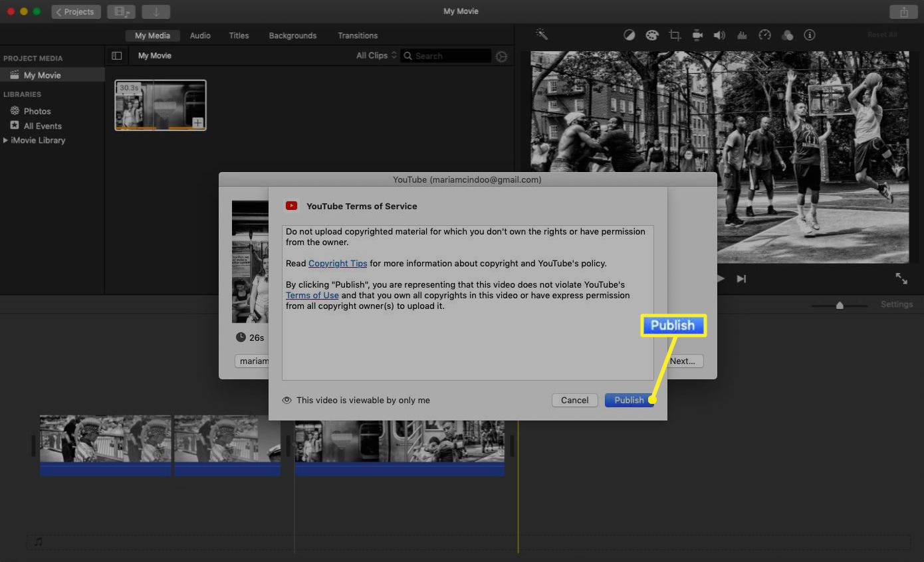The width and height of the screenshot is (924, 562).
Task: Click the fullscreen expand arrows in viewer
Action: click(x=901, y=279)
